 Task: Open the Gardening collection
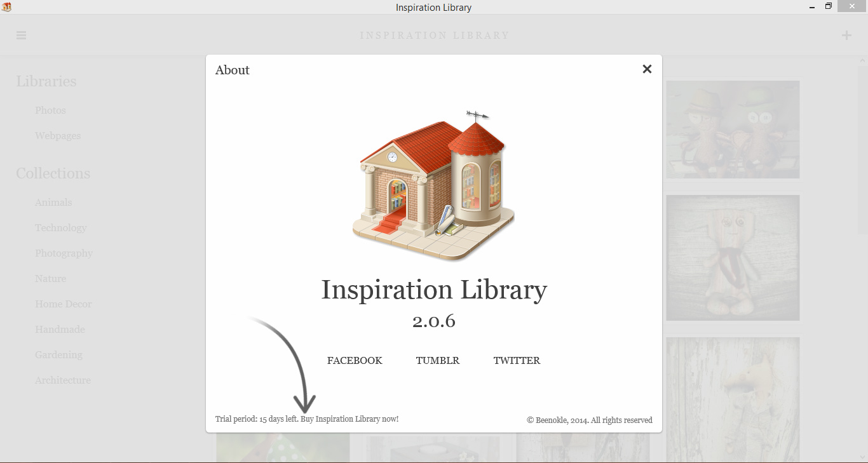pyautogui.click(x=58, y=355)
